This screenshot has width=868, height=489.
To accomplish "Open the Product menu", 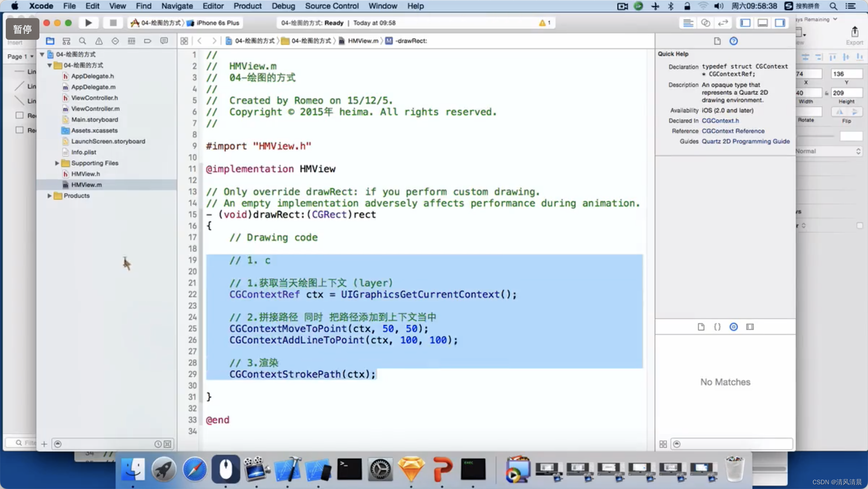I will [247, 6].
